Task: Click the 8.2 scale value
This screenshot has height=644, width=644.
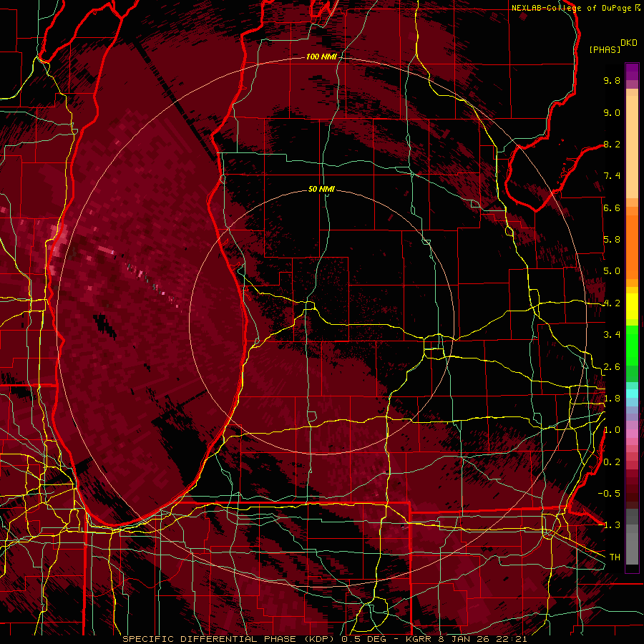Action: pyautogui.click(x=612, y=144)
